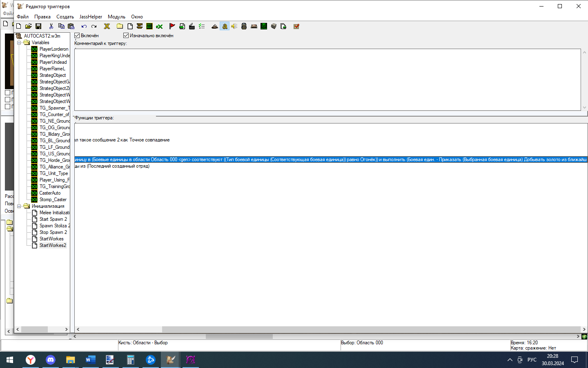
Task: Open a map with the open folder icon
Action: click(29, 26)
